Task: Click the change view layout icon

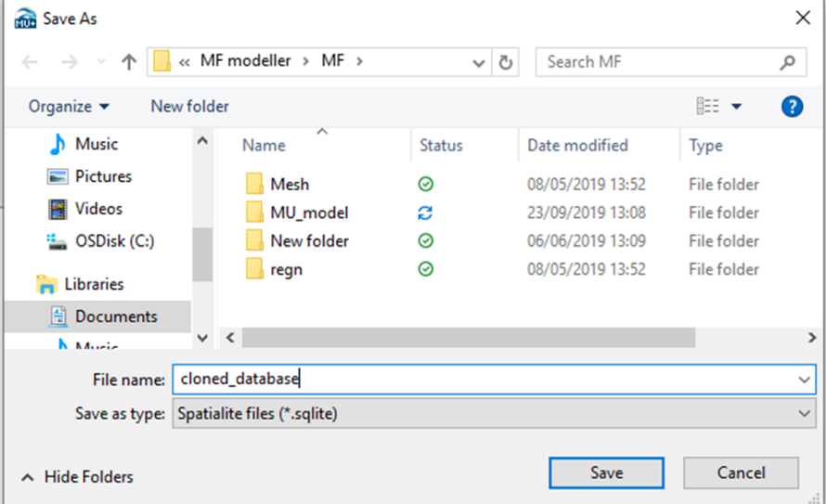Action: [707, 106]
